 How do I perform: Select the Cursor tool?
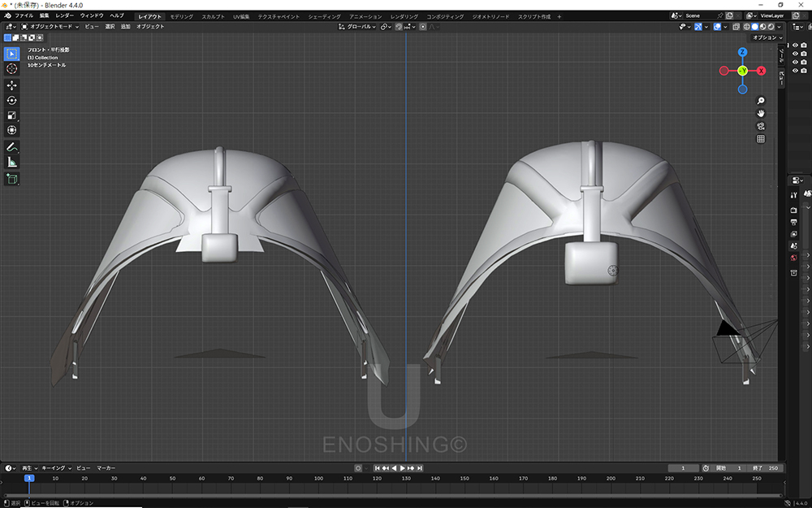point(12,69)
